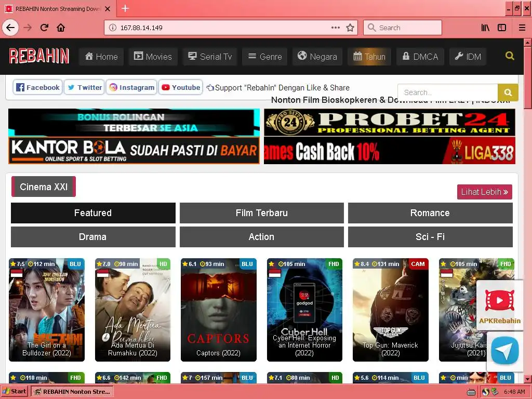The image size is (532, 399).
Task: Open the yellow search icon in the site header
Action: (x=510, y=56)
